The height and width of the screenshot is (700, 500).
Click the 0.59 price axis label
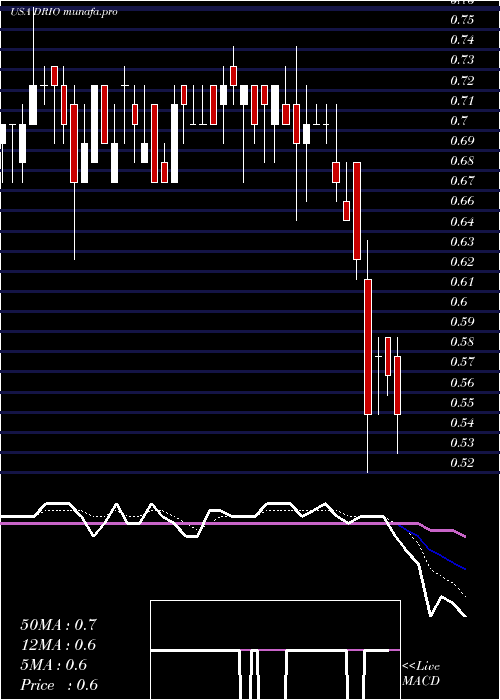click(462, 322)
